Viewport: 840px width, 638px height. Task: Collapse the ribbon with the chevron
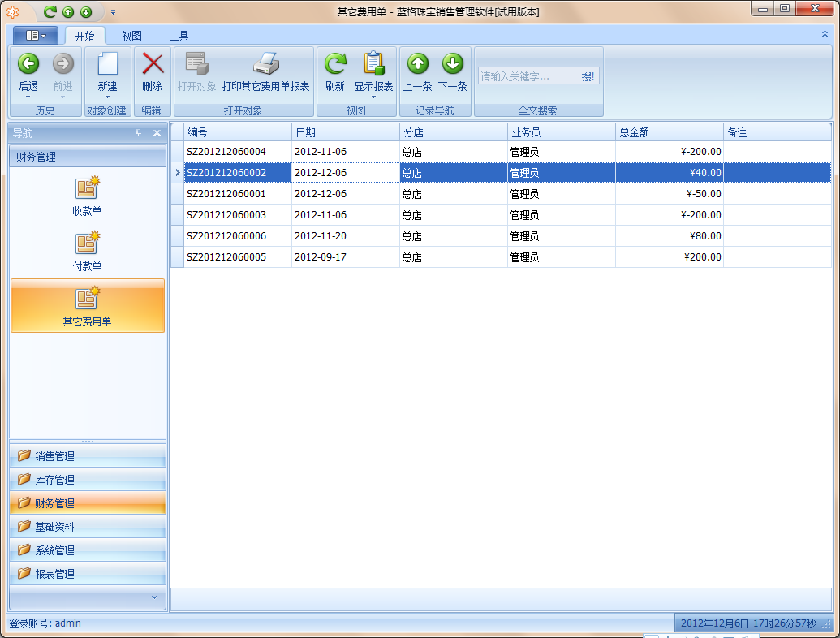[825, 34]
